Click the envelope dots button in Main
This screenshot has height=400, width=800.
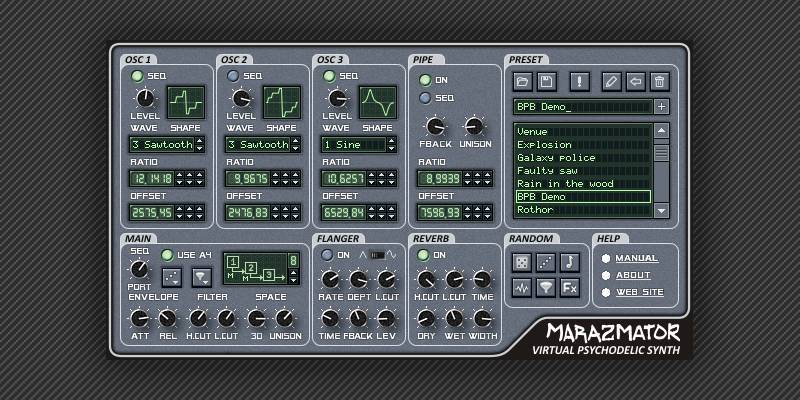coord(172,277)
